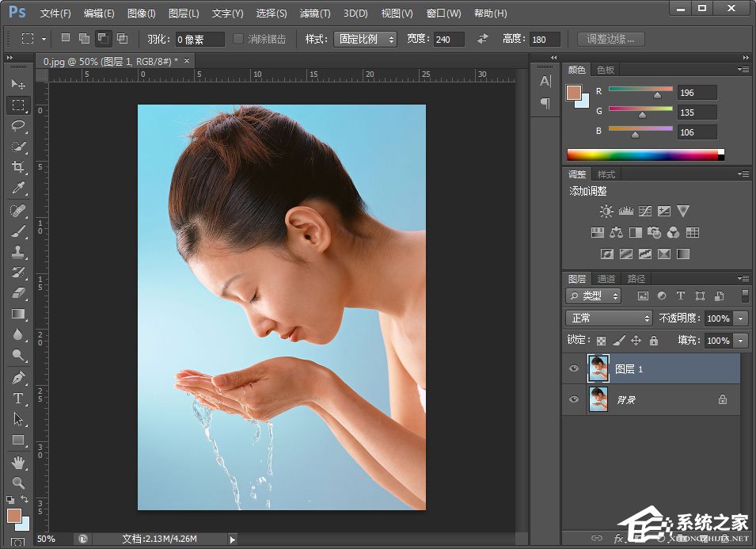Select the Hand tool
Screen dimensions: 756x549
18,462
